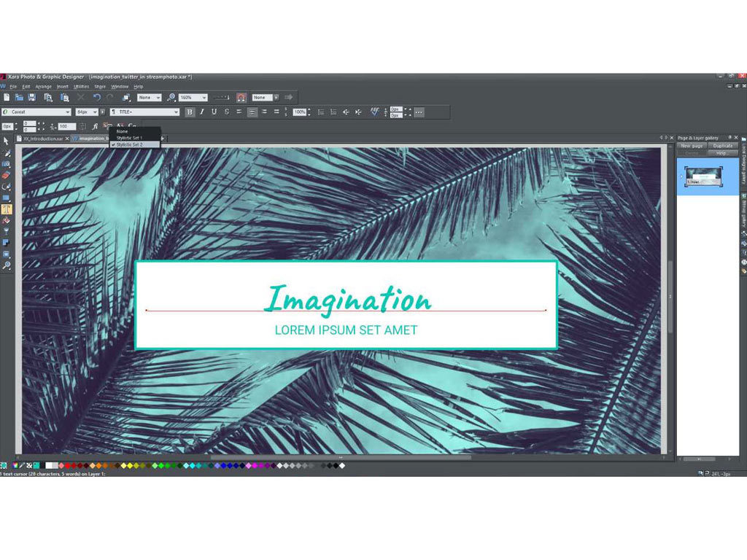Open the Utilities menu
Viewport: 747px width, 560px height.
coord(82,87)
